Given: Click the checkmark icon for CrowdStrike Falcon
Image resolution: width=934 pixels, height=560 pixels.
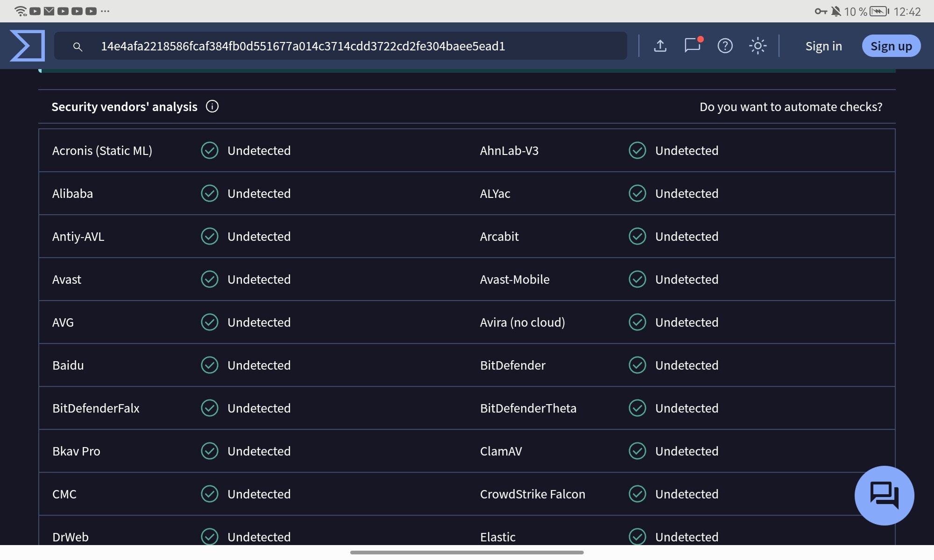Looking at the screenshot, I should pyautogui.click(x=637, y=494).
